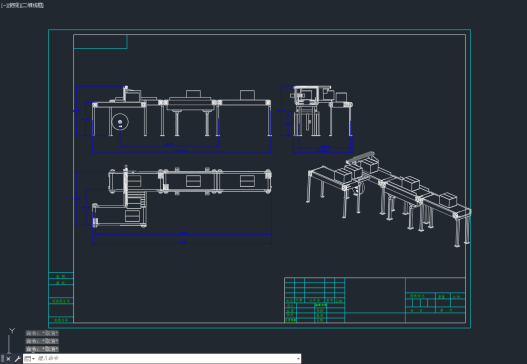Select the topmost command history line
The image size is (527, 364).
[42, 333]
